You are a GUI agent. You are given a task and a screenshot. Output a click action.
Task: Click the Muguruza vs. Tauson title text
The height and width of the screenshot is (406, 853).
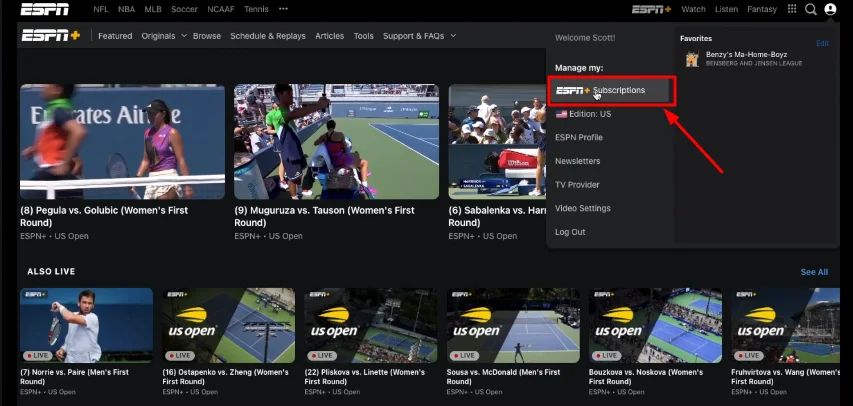click(x=324, y=217)
